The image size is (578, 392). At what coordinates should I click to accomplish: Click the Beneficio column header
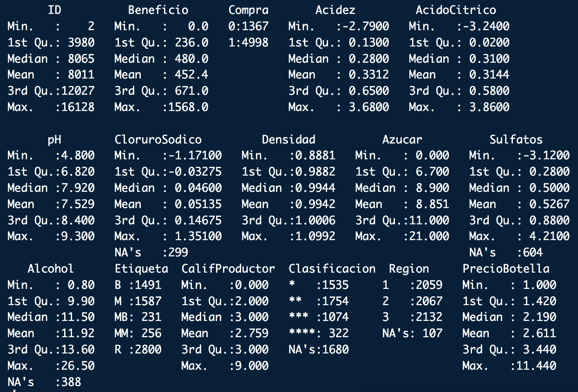[158, 10]
